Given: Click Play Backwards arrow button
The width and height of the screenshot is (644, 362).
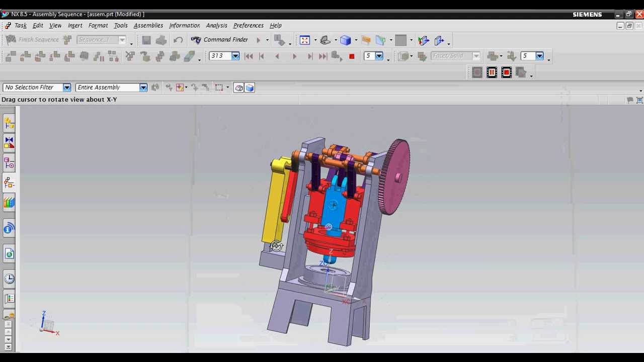Looking at the screenshot, I should 277,56.
